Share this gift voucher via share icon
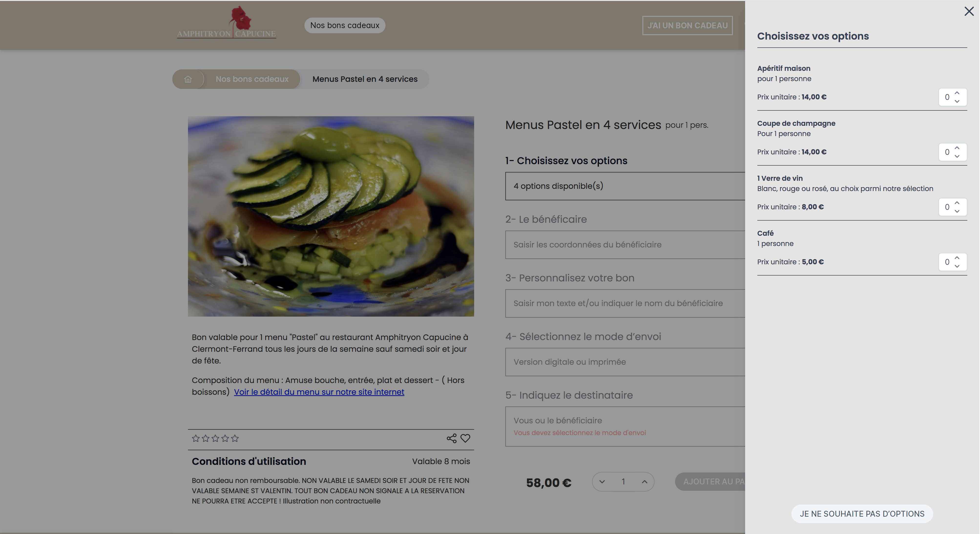 [452, 438]
